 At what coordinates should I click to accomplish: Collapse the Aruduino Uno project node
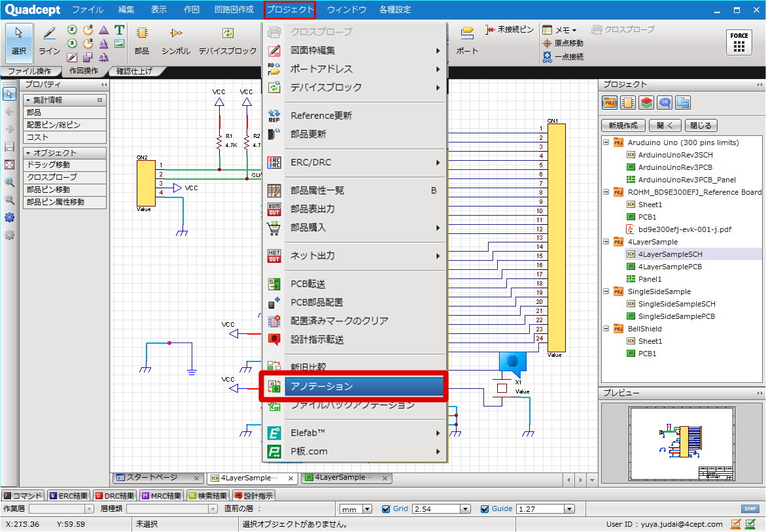coord(606,142)
